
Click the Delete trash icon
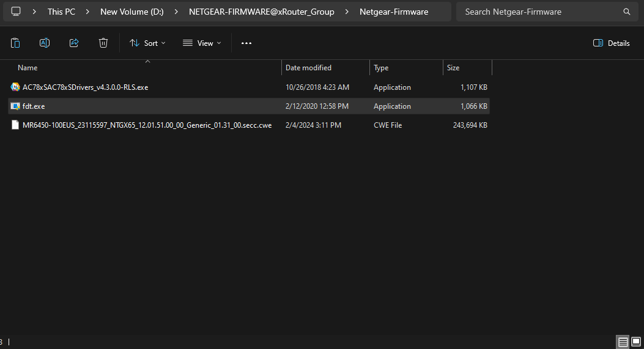pos(103,43)
